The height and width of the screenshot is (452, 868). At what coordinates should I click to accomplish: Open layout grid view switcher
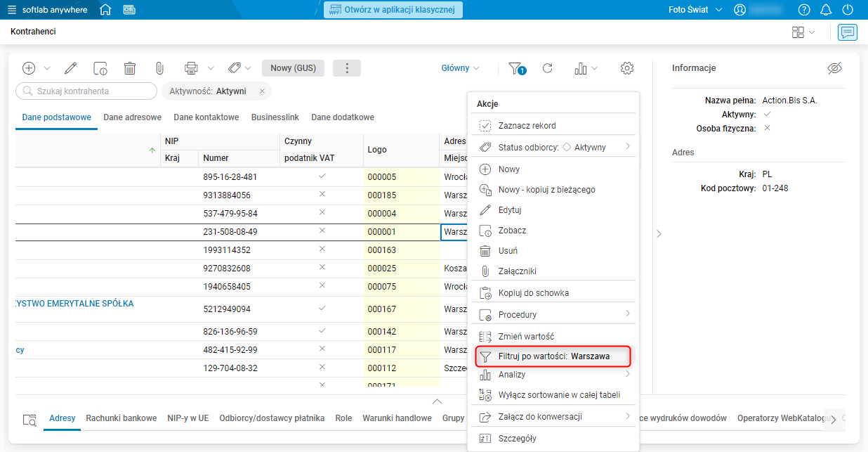point(798,32)
